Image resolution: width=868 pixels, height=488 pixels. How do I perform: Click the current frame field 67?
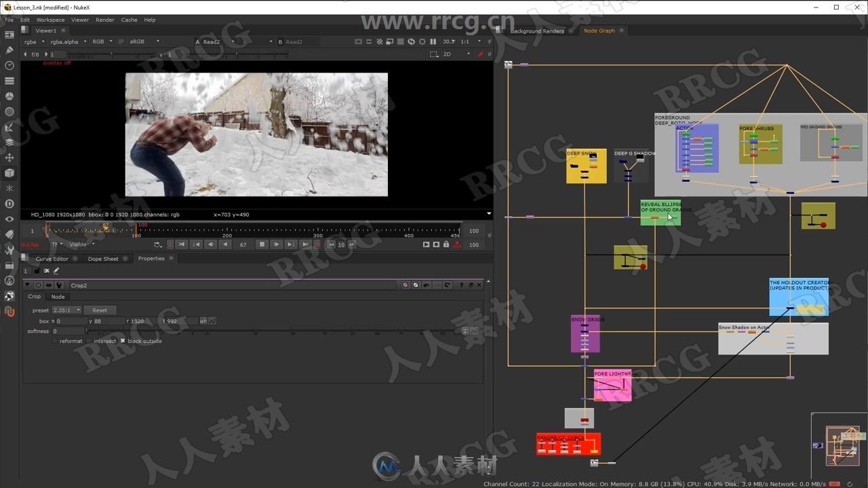click(x=244, y=244)
